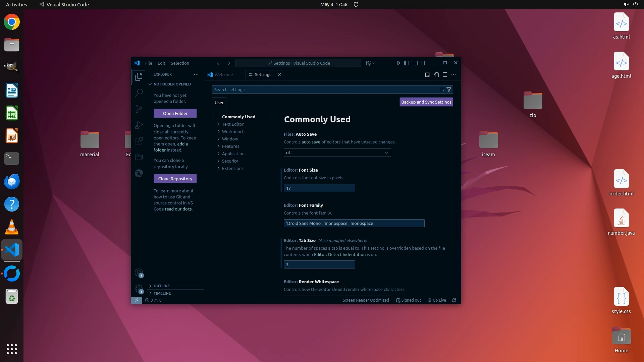Open Run and Debug view
Viewport: 644px width, 362px height.
139,125
